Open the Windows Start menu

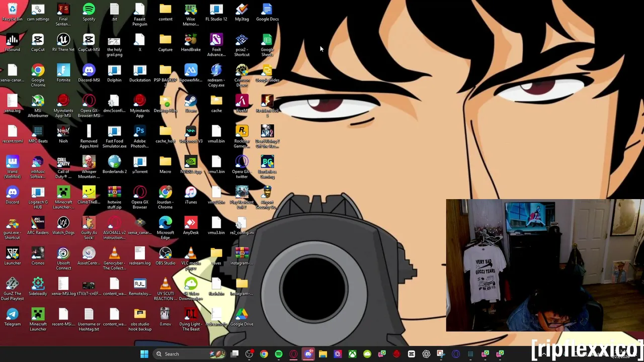144,354
